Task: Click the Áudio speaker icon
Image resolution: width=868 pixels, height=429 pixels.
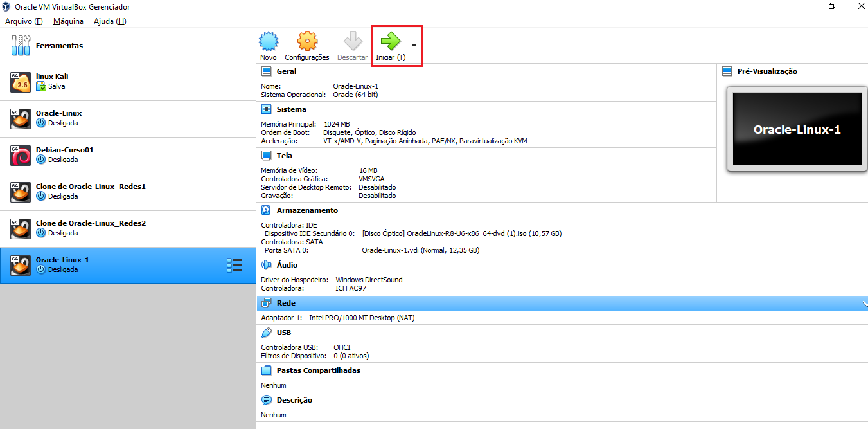Action: (267, 265)
